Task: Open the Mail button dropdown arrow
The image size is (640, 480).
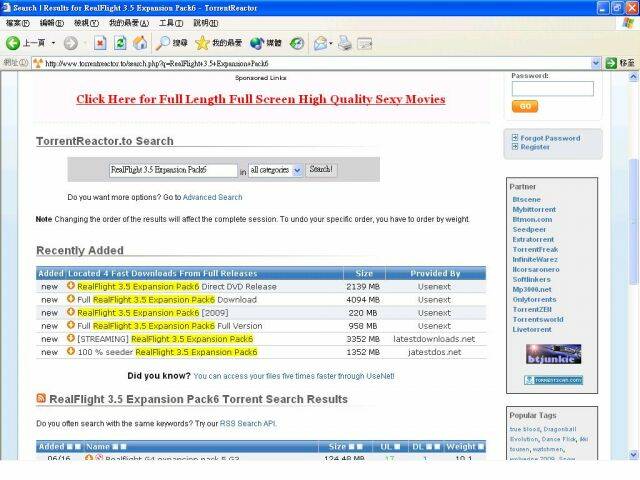Action: [x=331, y=43]
